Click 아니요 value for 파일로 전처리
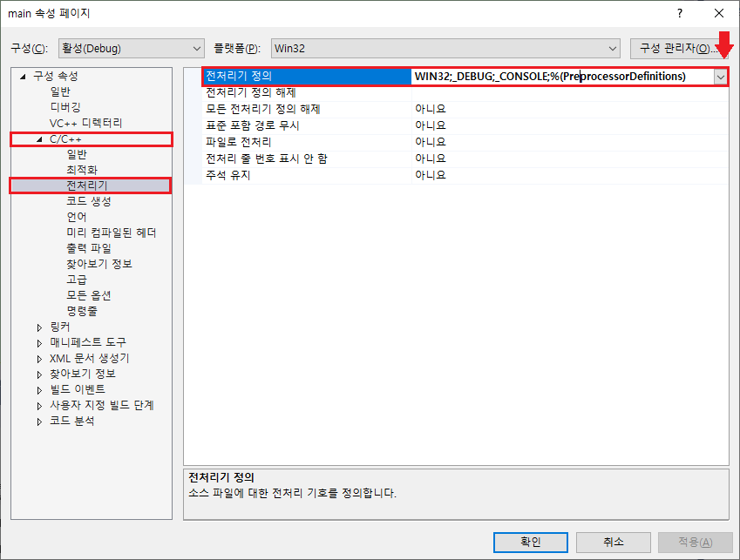 pyautogui.click(x=431, y=142)
